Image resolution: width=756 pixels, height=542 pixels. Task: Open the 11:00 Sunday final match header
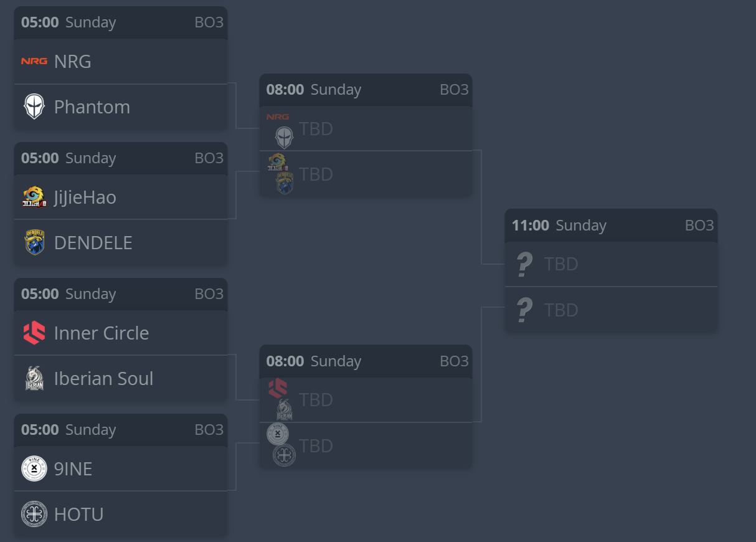pyautogui.click(x=611, y=226)
